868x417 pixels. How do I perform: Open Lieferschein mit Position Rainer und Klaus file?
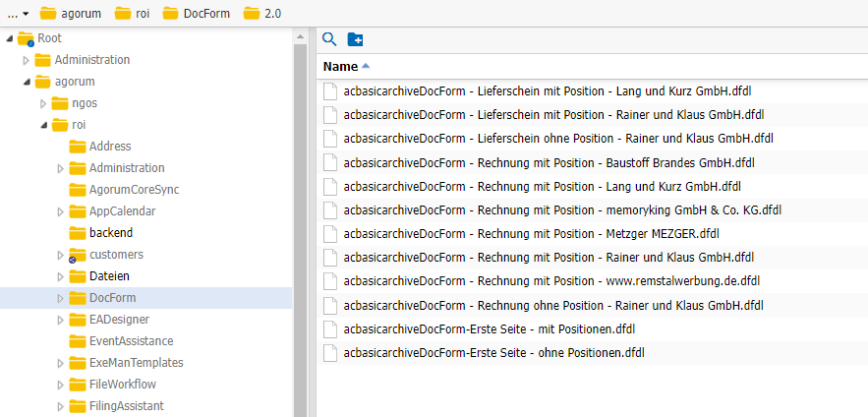pyautogui.click(x=553, y=115)
